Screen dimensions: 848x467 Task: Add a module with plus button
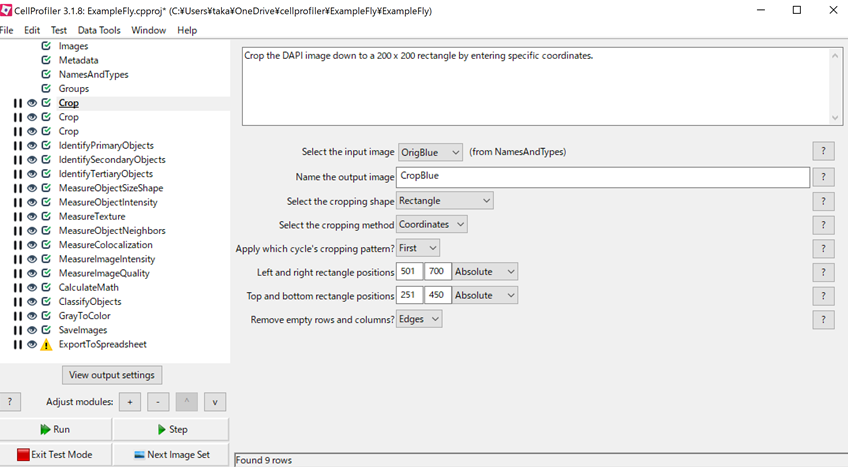(130, 402)
